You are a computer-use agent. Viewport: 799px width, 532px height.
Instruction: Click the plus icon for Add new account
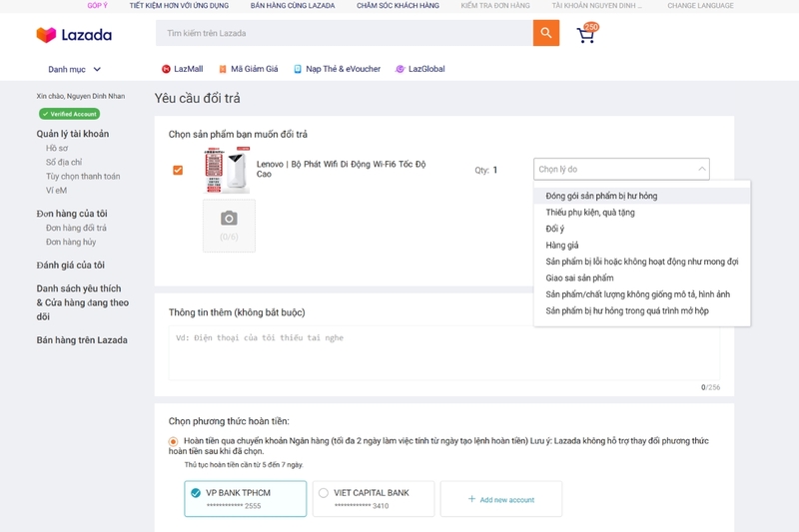471,499
